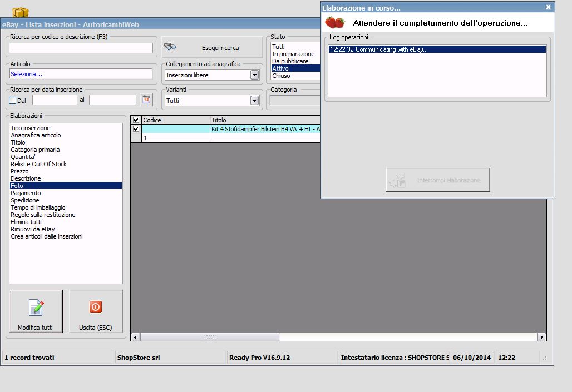Viewport: 572px width, 392px height.
Task: Click the Kit 4 Stoßdämpfer Bilstein title cell
Action: (265, 129)
